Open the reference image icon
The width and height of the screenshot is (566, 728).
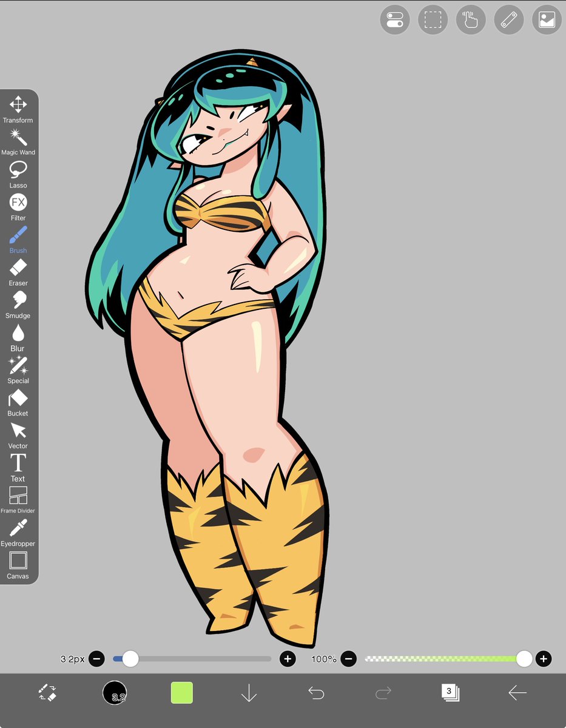547,20
